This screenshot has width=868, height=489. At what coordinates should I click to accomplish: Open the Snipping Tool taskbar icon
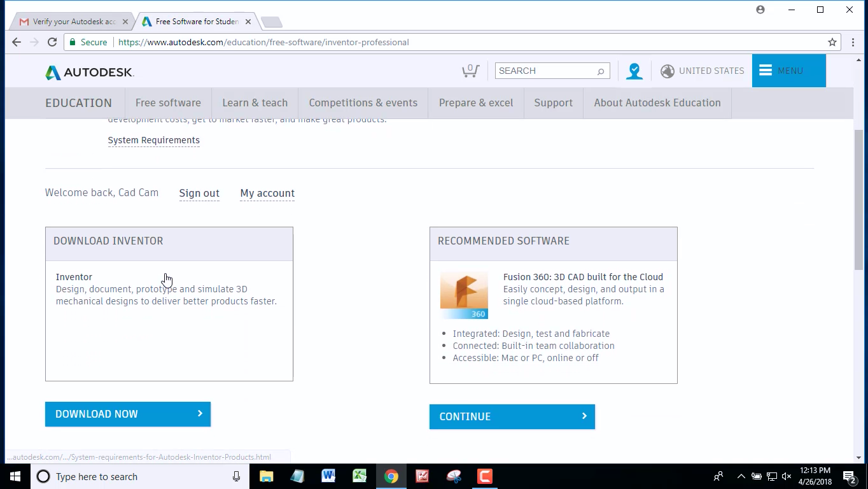point(453,476)
